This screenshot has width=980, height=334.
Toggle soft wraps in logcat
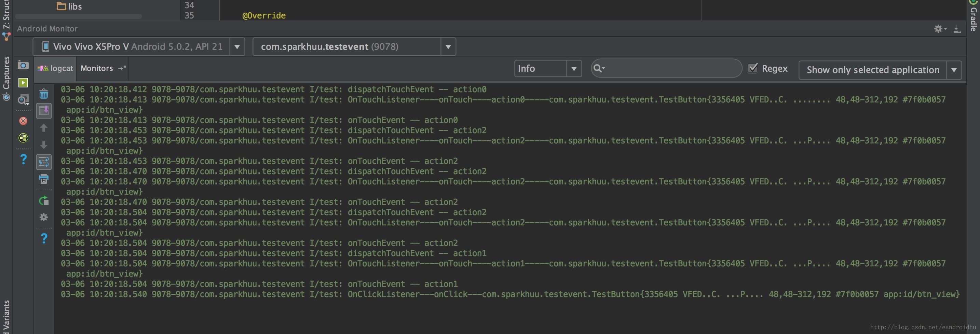point(44,162)
